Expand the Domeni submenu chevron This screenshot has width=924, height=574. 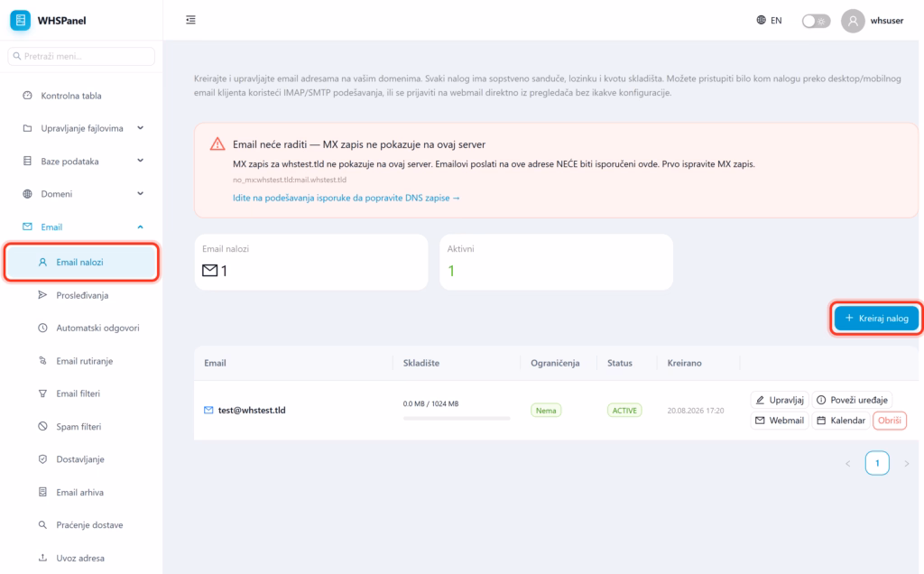[140, 193]
